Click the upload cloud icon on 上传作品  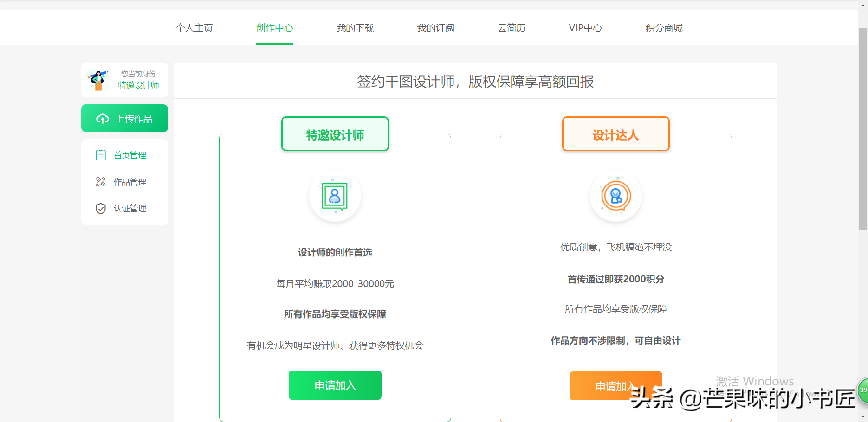(102, 118)
